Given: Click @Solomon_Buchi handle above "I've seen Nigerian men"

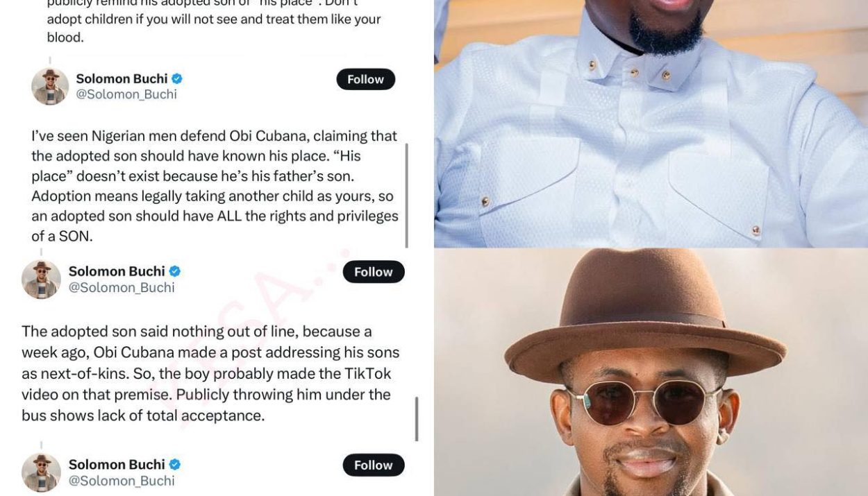Looking at the screenshot, I should point(126,94).
